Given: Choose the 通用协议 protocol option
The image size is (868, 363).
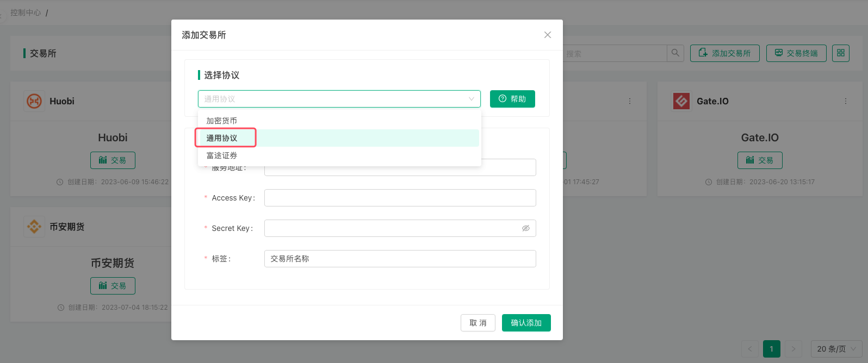Looking at the screenshot, I should click(x=222, y=138).
